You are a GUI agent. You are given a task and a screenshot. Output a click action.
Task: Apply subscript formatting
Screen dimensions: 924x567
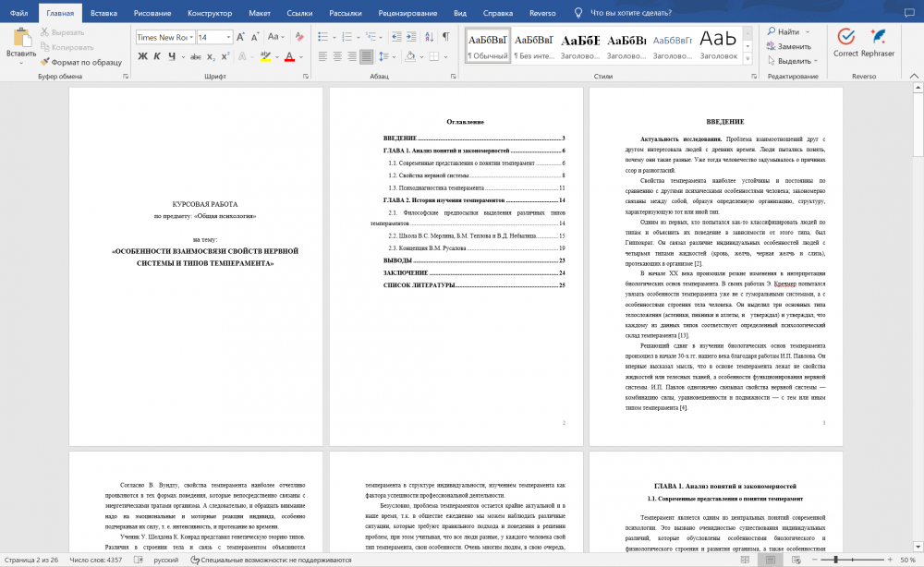[x=208, y=56]
